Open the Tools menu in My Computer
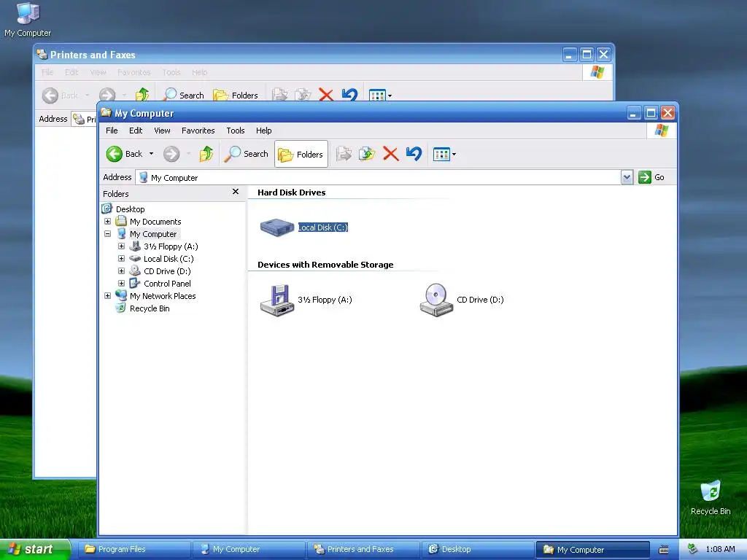747x560 pixels. click(236, 131)
